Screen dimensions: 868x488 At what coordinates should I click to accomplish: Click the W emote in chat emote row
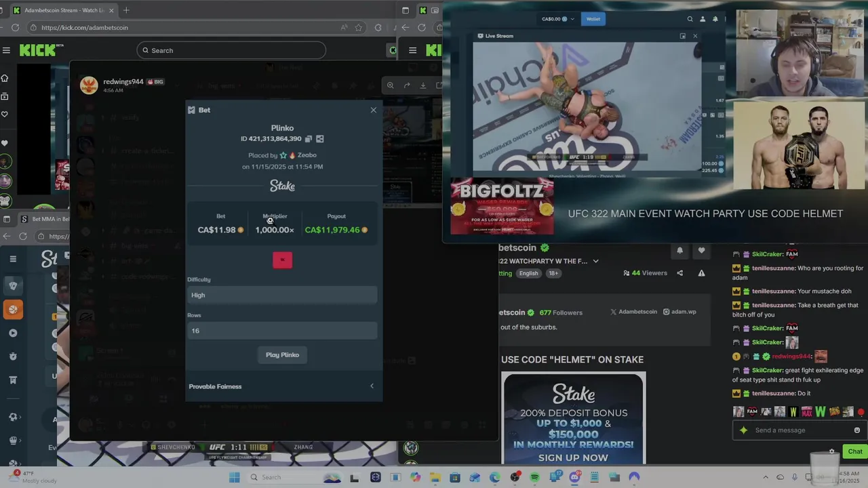tap(821, 411)
